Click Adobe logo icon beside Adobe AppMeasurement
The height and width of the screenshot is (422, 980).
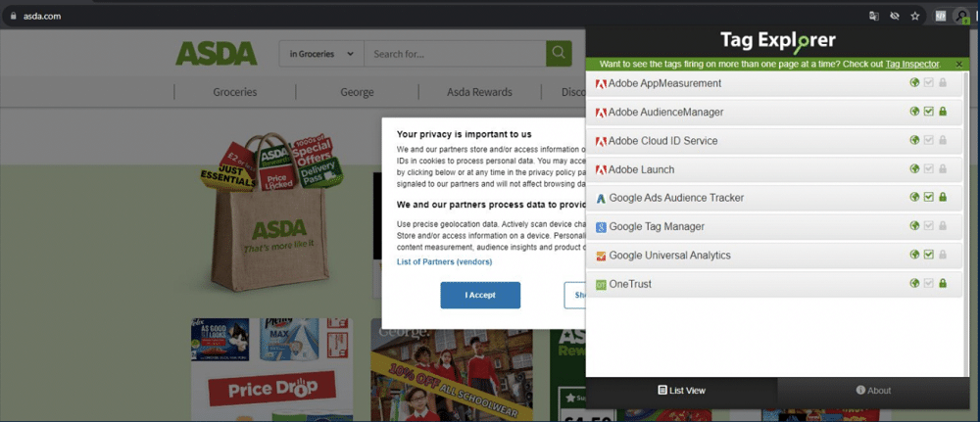pos(601,83)
